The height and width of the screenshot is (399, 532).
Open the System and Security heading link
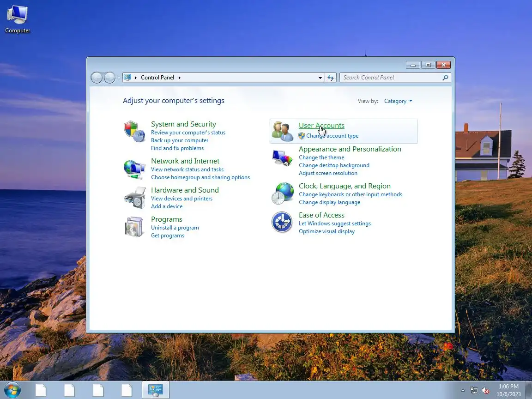[183, 124]
